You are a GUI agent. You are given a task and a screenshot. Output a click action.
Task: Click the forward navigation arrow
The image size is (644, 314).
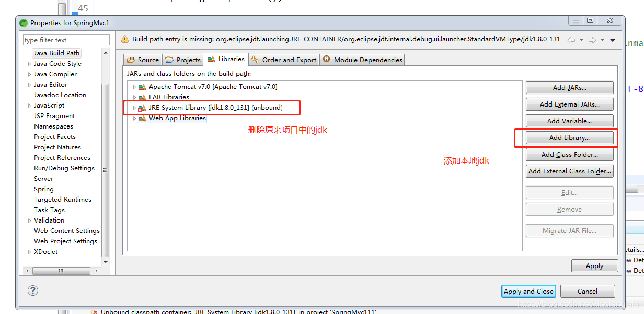(x=592, y=40)
